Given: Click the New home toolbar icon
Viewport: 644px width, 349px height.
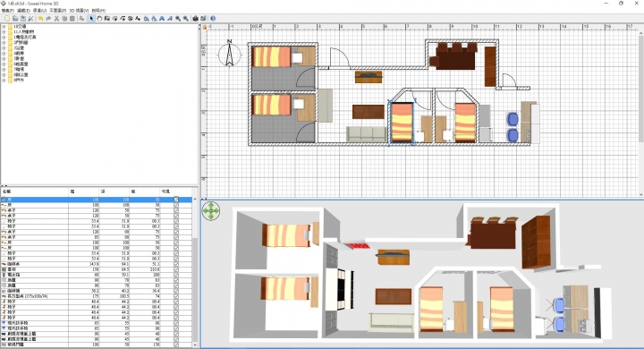Looking at the screenshot, I should pos(7,19).
